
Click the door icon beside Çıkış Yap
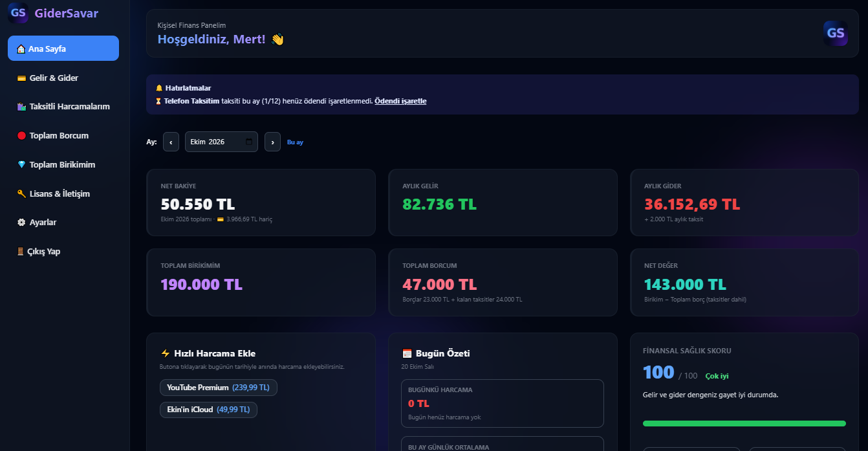click(x=21, y=251)
